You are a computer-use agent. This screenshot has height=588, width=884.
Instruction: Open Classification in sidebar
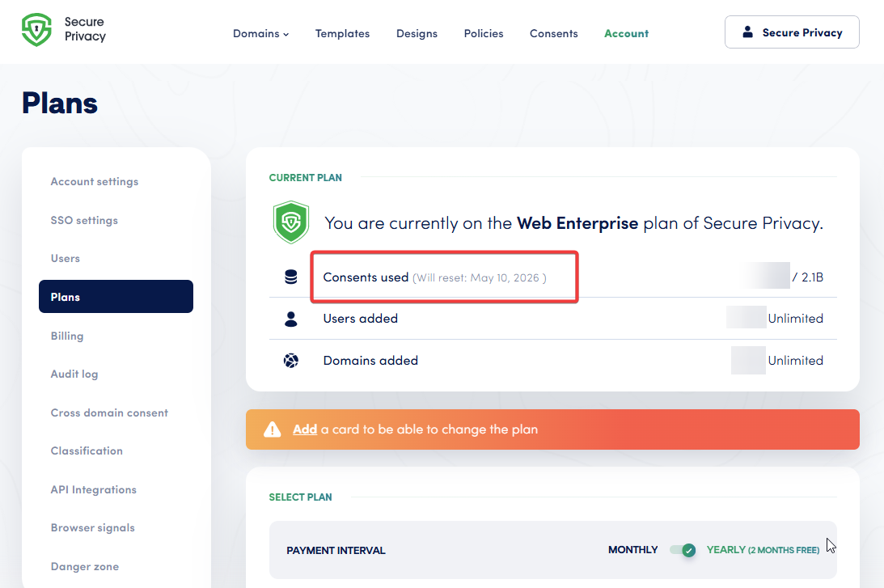point(87,451)
